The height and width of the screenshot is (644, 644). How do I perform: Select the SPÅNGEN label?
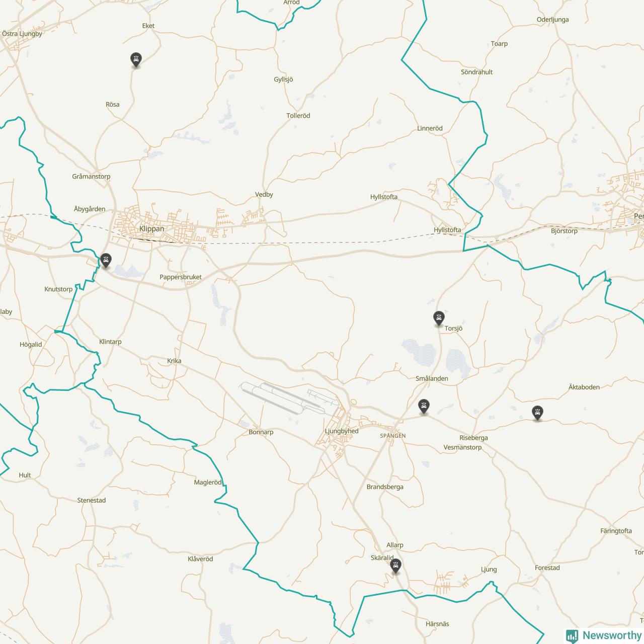[393, 436]
